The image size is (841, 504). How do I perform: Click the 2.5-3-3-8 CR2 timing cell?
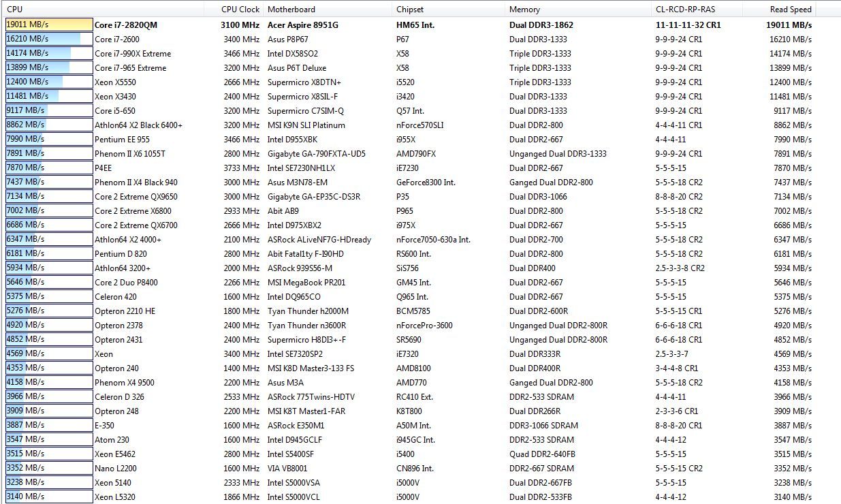click(x=680, y=268)
